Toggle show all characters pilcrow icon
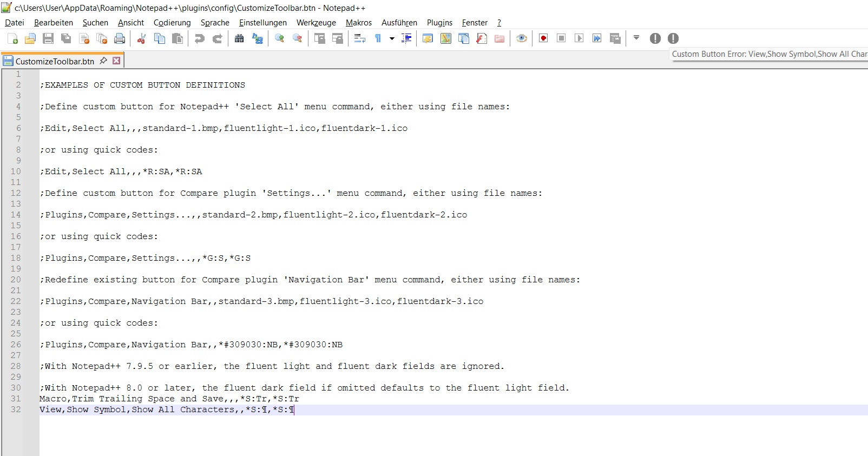This screenshot has height=456, width=868. click(378, 38)
